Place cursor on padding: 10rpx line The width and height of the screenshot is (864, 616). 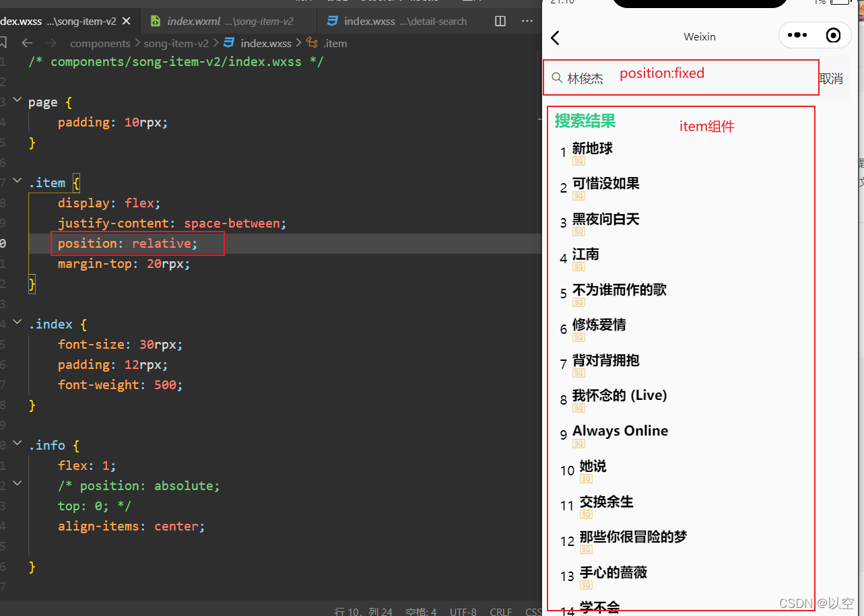[112, 122]
